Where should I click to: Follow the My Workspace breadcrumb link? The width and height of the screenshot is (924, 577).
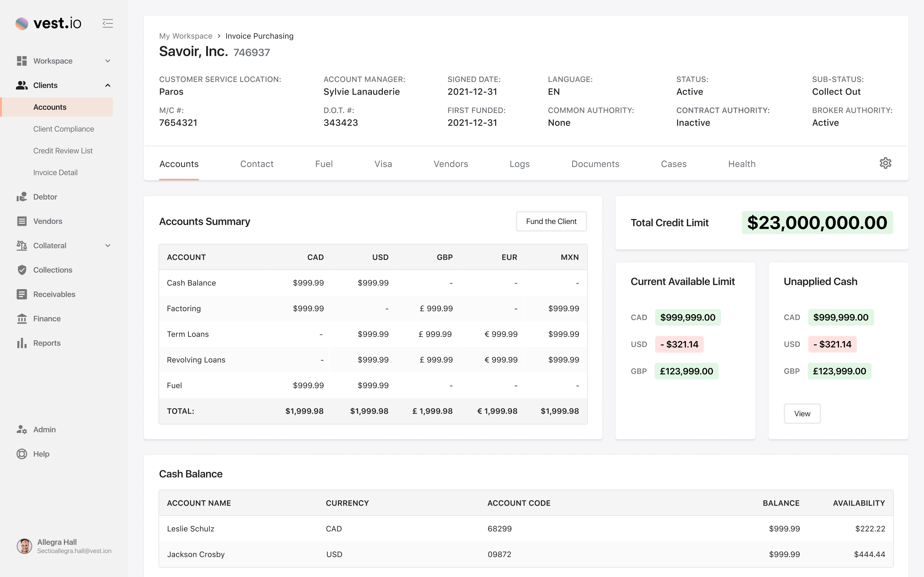click(x=186, y=36)
